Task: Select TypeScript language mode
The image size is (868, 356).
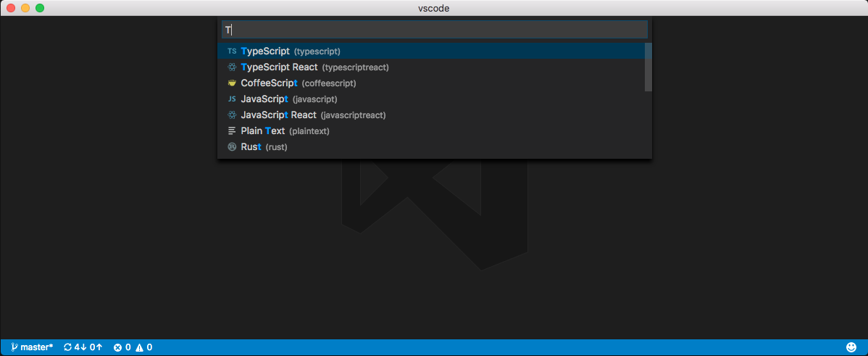Action: point(290,51)
